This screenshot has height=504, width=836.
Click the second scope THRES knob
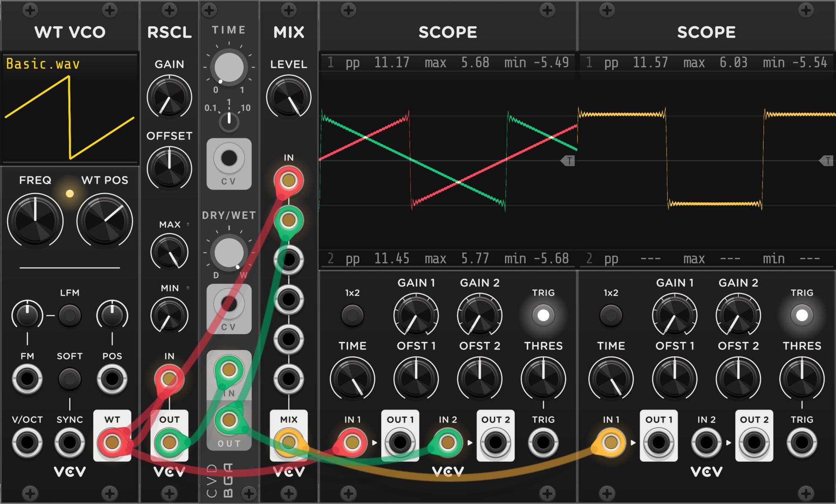coord(802,379)
